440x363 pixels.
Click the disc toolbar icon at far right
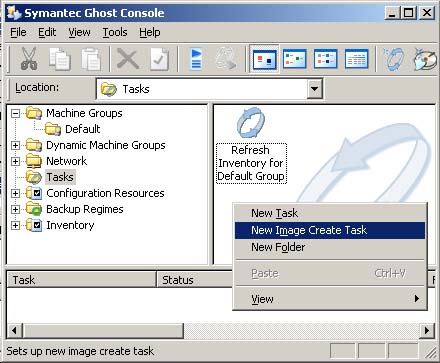(x=425, y=59)
